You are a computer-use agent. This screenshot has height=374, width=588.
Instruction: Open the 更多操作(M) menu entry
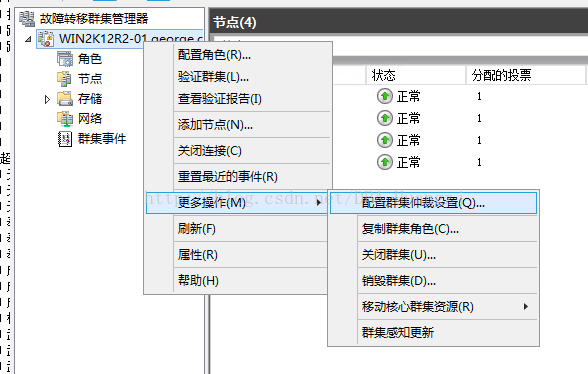236,203
